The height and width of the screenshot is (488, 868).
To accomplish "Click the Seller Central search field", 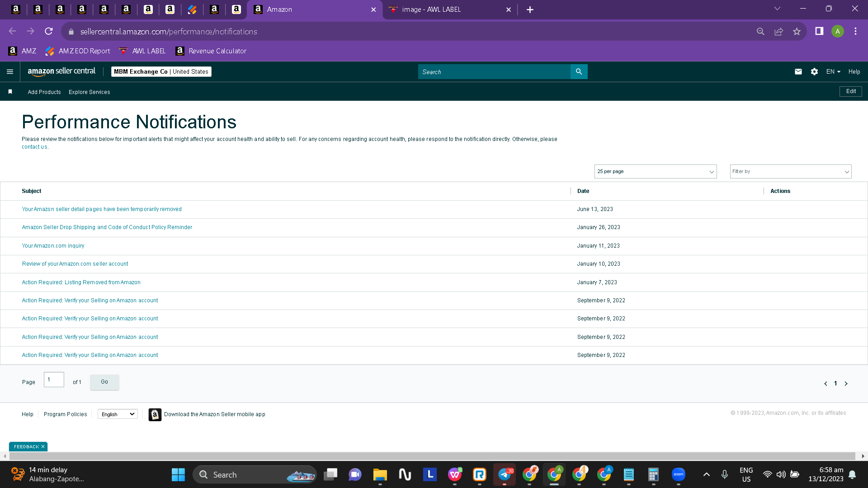I will [x=494, y=72].
